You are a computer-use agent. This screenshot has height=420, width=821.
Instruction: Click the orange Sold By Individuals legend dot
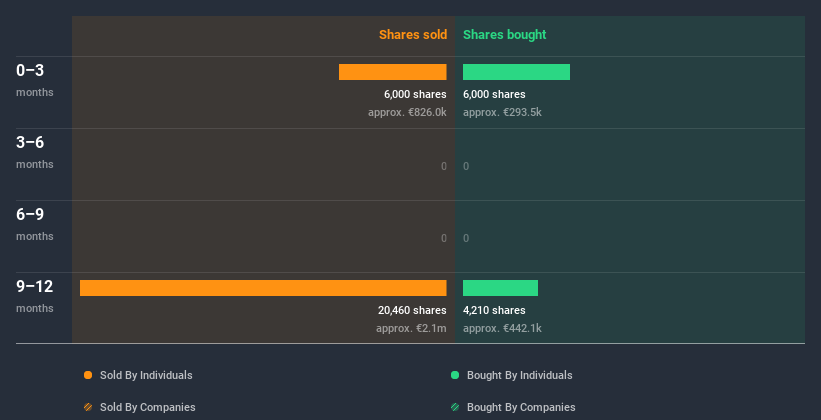tap(88, 375)
